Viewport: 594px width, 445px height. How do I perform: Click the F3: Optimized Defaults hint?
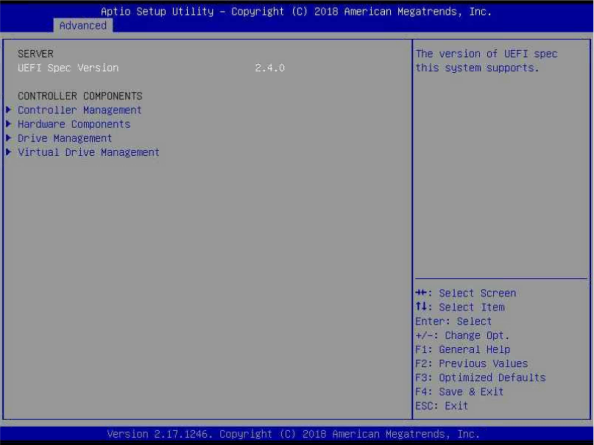[x=480, y=378]
